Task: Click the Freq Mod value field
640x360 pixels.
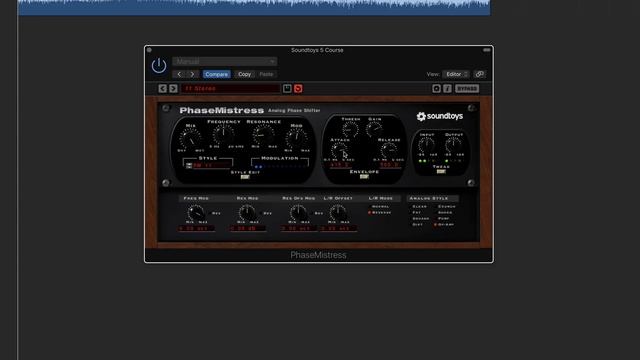Action: [196, 229]
